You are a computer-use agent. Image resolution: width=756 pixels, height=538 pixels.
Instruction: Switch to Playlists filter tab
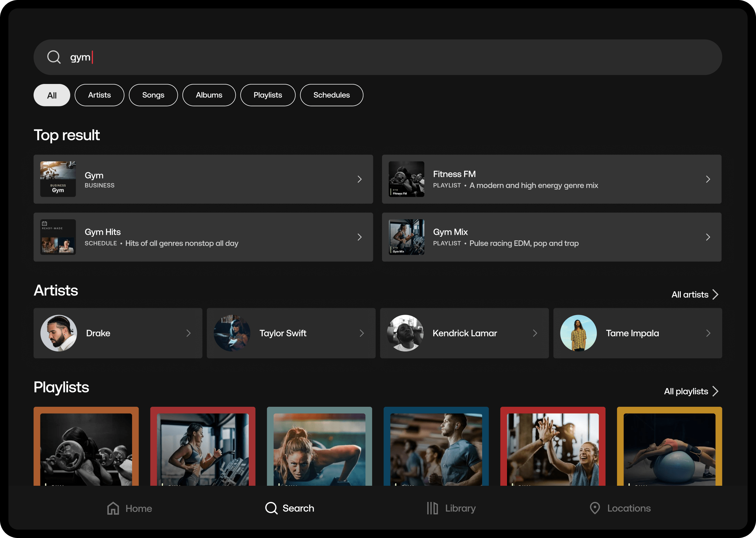coord(268,95)
